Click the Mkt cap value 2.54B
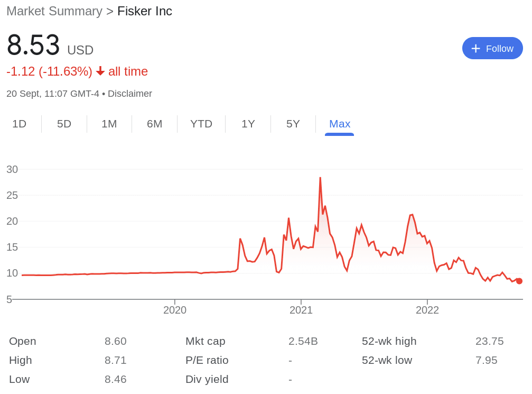The image size is (532, 394). [x=303, y=341]
